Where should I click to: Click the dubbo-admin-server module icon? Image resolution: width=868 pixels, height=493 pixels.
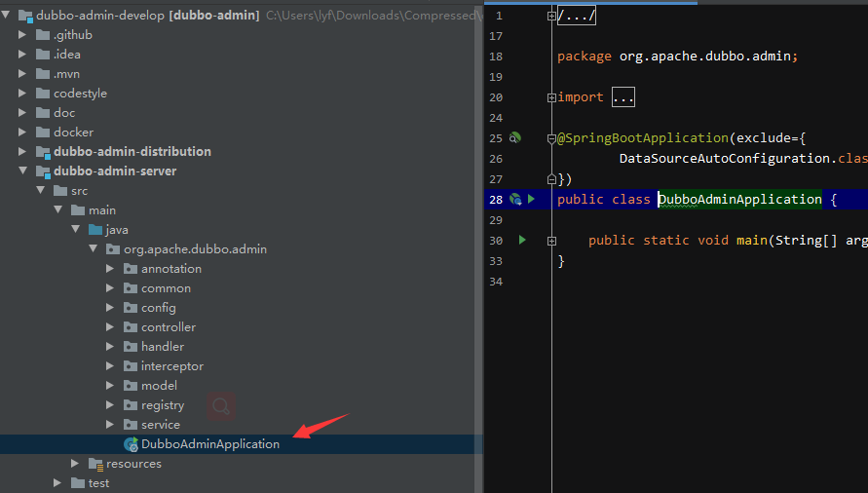point(43,171)
